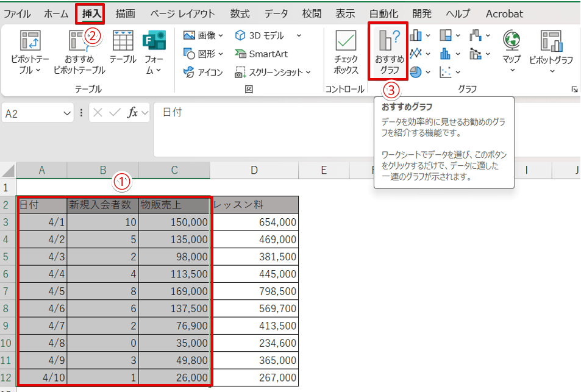Click the マップ globe chart icon
The image size is (581, 392).
coord(511,43)
